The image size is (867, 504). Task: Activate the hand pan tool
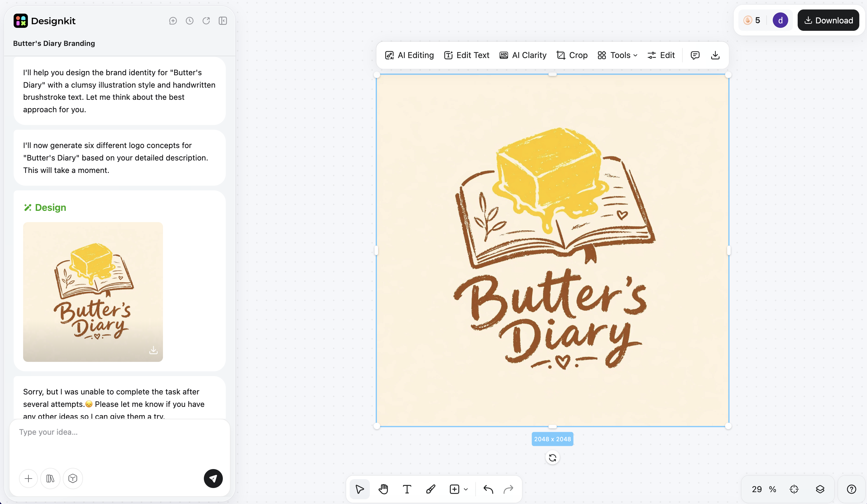coord(383,489)
